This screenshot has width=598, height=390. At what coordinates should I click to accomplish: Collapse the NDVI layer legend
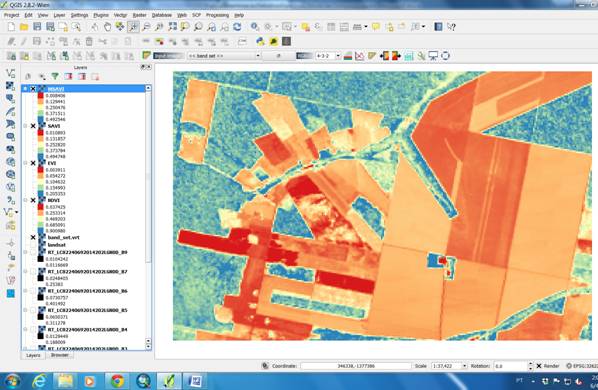[x=26, y=200]
